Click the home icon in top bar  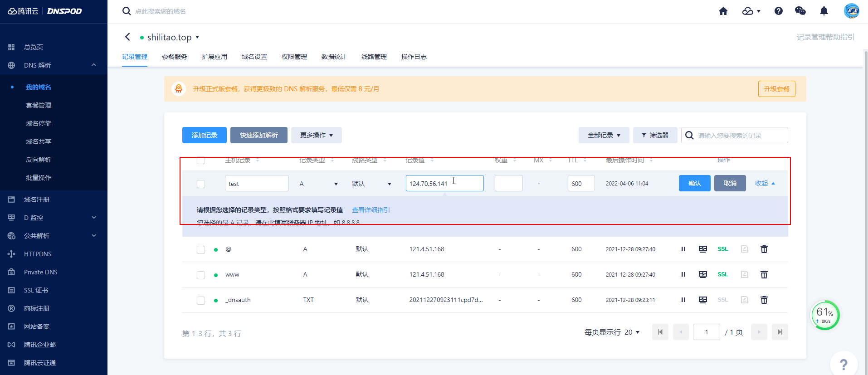(723, 11)
